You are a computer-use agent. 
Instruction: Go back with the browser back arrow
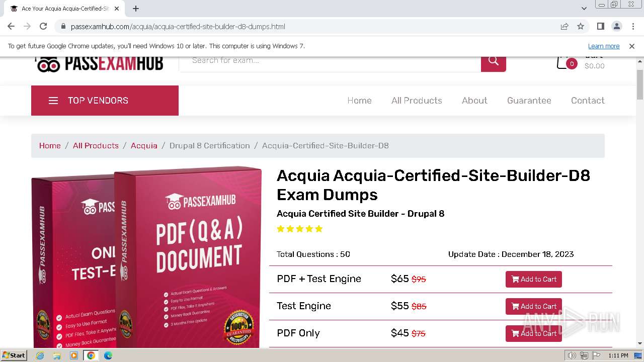(x=11, y=26)
